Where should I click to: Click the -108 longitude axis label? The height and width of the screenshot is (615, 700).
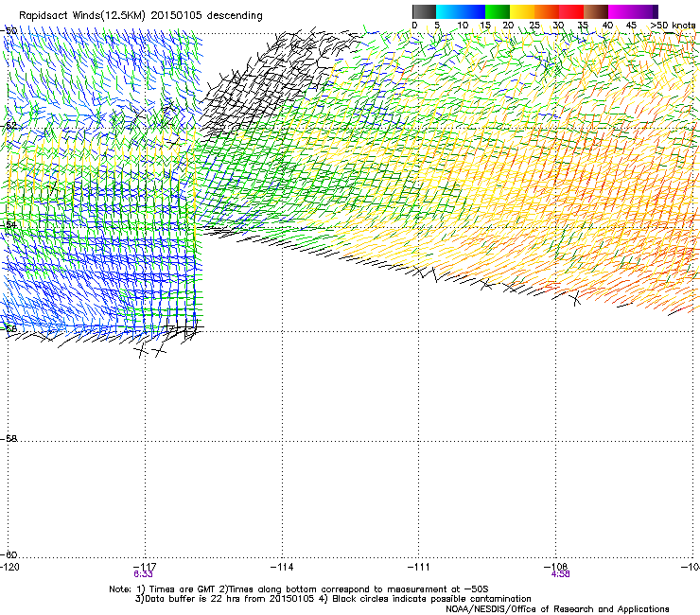[556, 567]
